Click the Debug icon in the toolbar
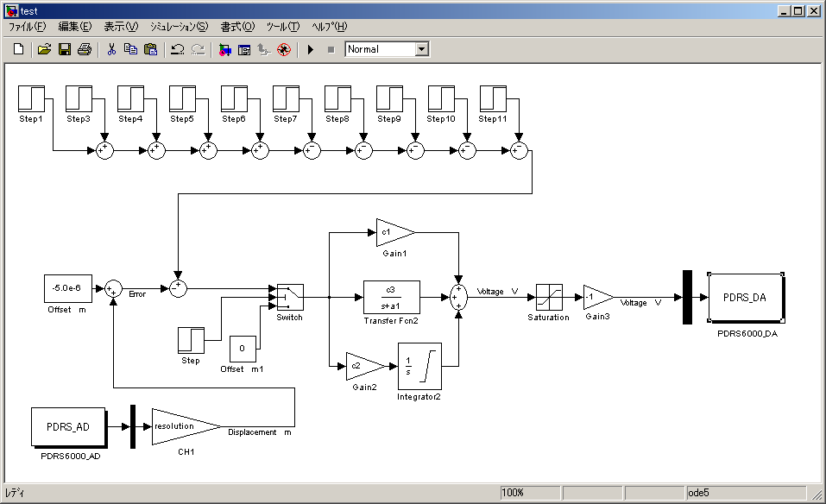826x504 pixels. pyautogui.click(x=283, y=50)
